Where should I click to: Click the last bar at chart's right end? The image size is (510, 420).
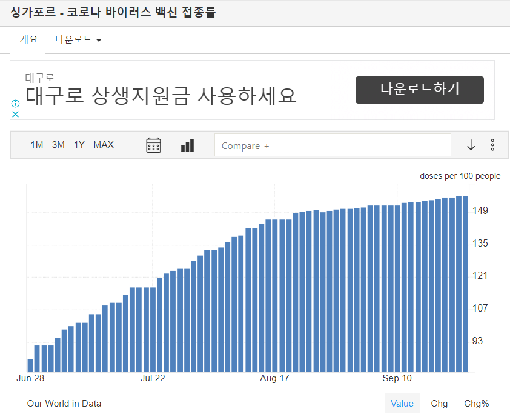pos(465,284)
